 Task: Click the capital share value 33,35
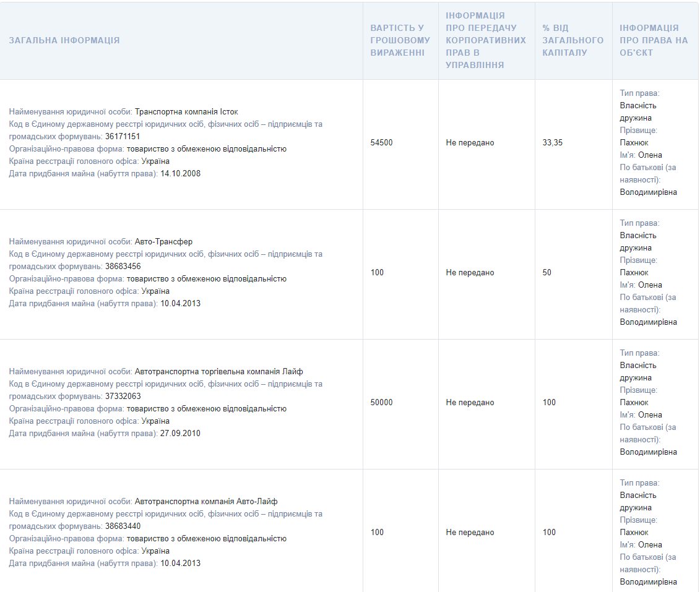[553, 143]
